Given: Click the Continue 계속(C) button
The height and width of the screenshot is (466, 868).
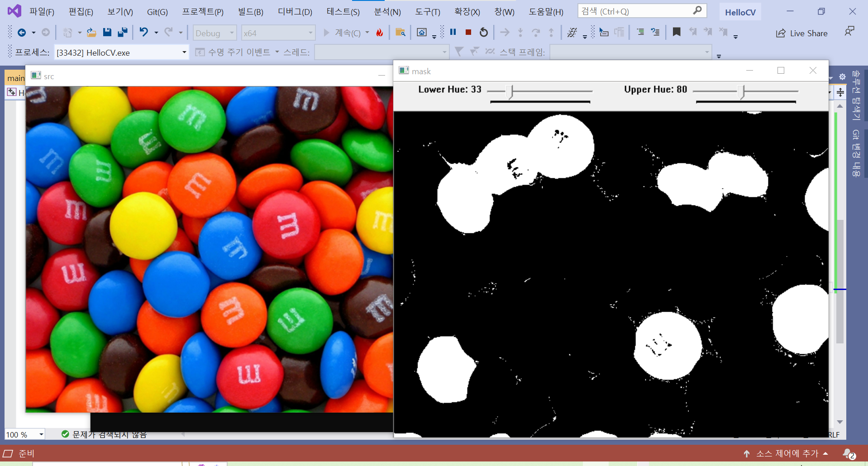Looking at the screenshot, I should pyautogui.click(x=342, y=33).
